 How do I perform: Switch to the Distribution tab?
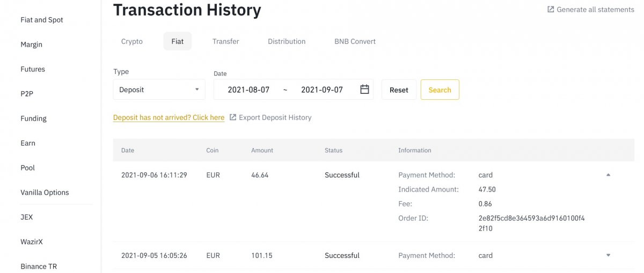click(x=287, y=41)
